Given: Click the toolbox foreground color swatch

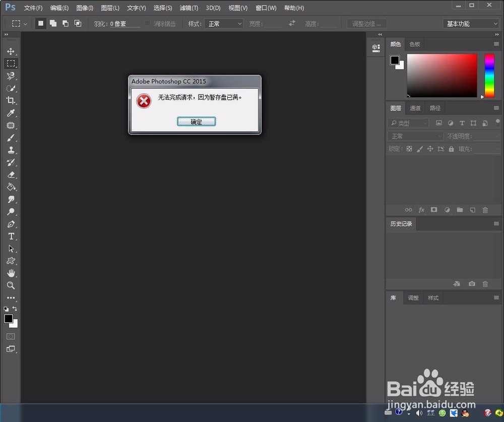Looking at the screenshot, I should pyautogui.click(x=8, y=318).
